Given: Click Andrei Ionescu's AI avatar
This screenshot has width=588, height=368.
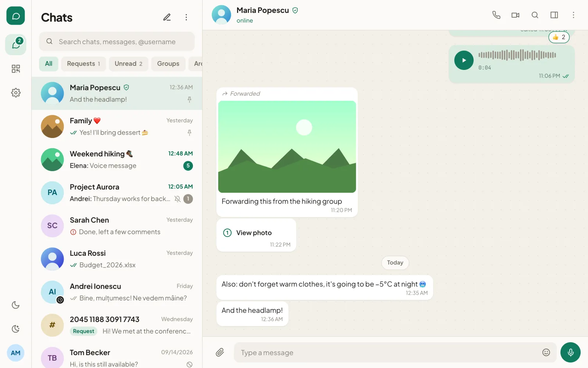Looking at the screenshot, I should tap(52, 292).
